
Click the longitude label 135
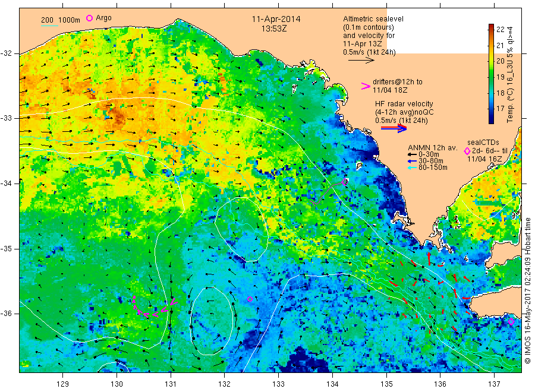tap(386, 384)
